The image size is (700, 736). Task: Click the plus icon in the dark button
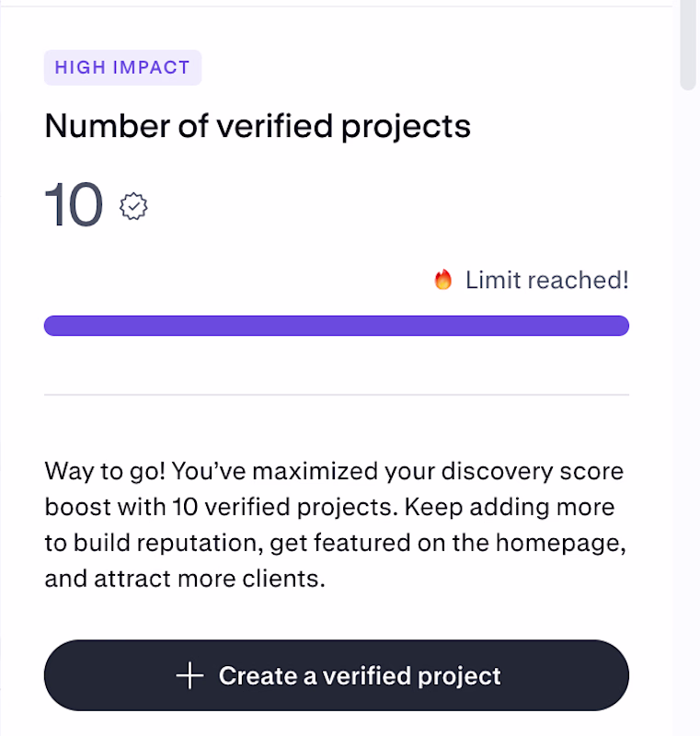tap(189, 676)
